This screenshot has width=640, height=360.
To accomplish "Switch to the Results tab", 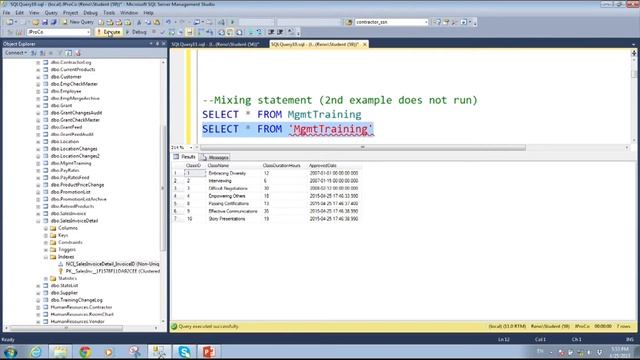I will [x=184, y=157].
